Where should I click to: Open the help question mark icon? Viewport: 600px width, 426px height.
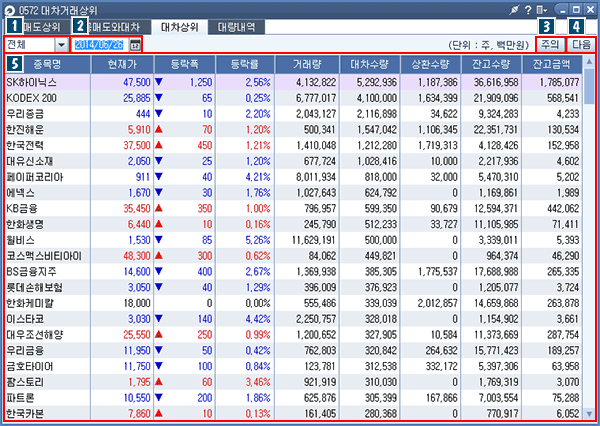click(528, 10)
